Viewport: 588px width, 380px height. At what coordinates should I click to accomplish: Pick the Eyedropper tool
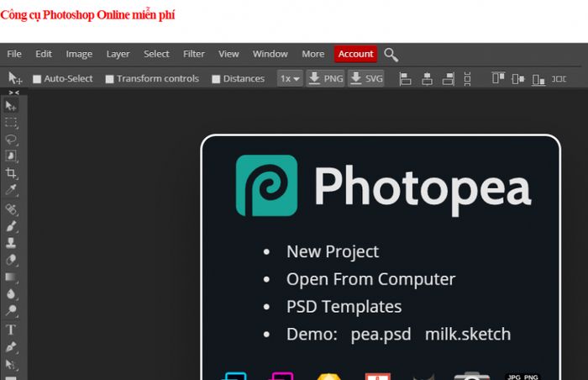tap(11, 190)
